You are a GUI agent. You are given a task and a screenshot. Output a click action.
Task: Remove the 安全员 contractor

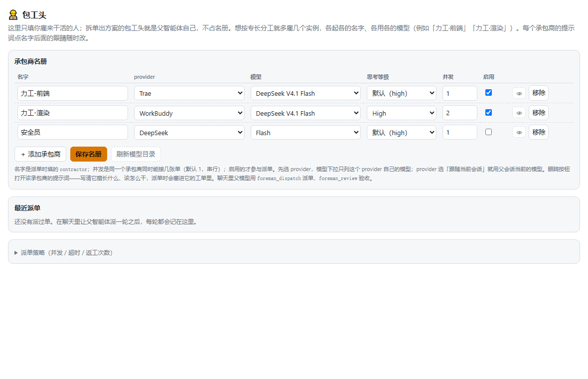539,132
